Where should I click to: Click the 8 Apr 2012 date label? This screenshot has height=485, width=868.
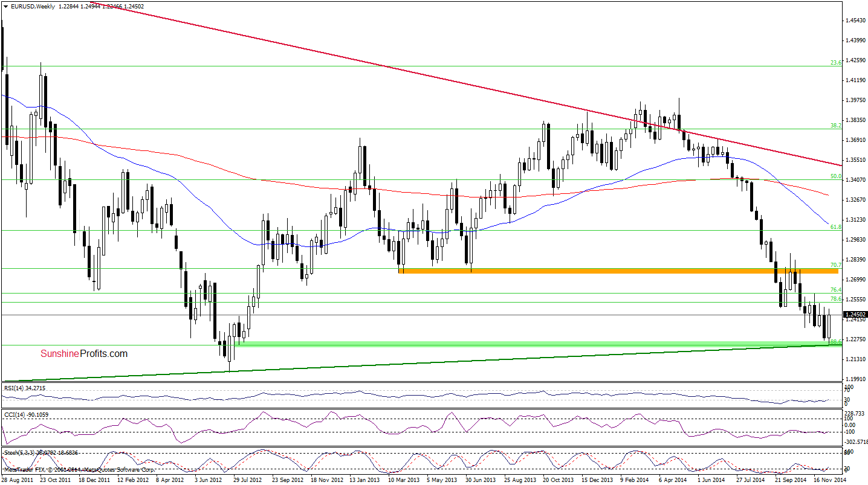[x=171, y=480]
